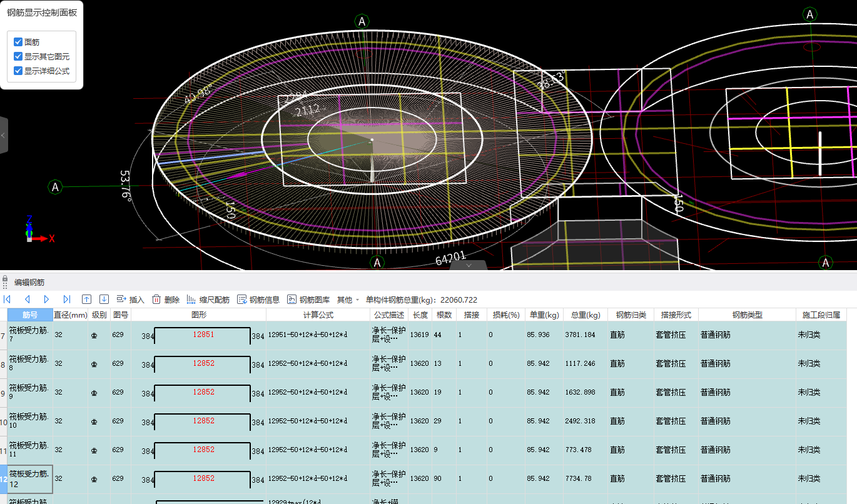This screenshot has height=504, width=857.
Task: Move selected rebar row up
Action: [x=87, y=300]
